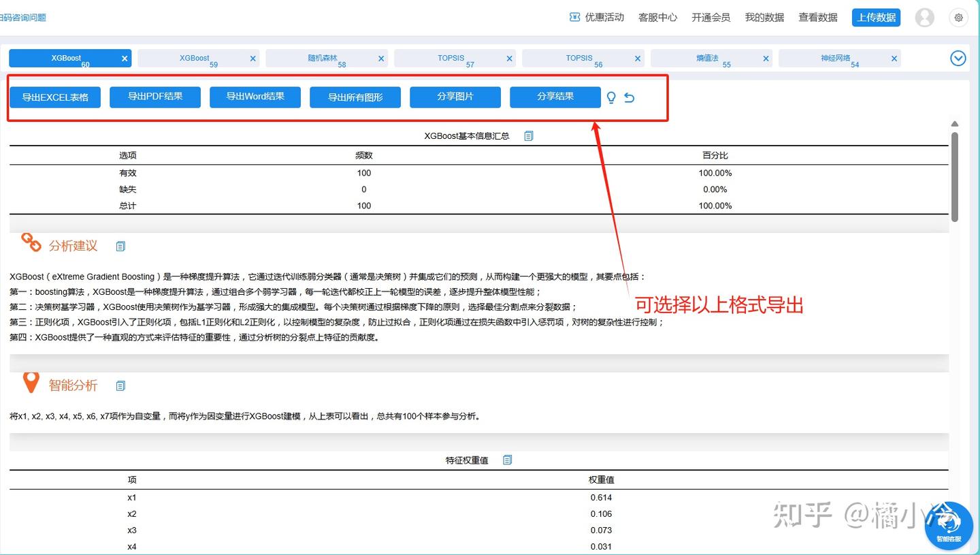Switch to the TOPSIS 57 tab
The image size is (980, 555).
coord(449,58)
